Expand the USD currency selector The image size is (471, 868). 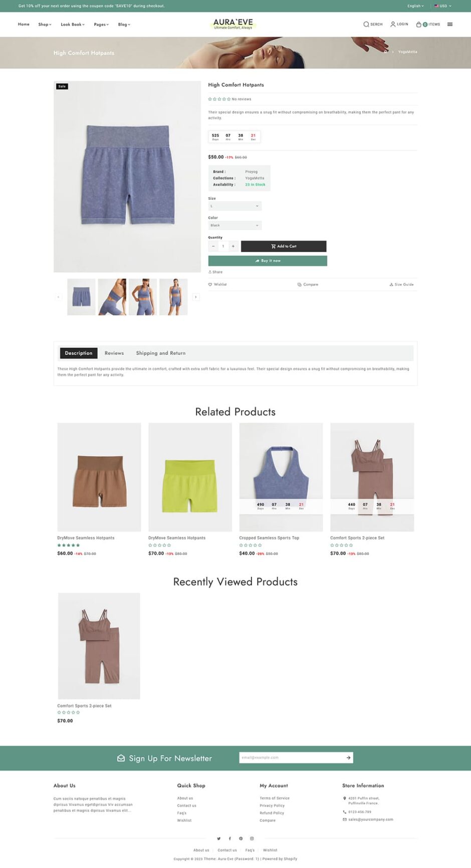click(x=443, y=6)
